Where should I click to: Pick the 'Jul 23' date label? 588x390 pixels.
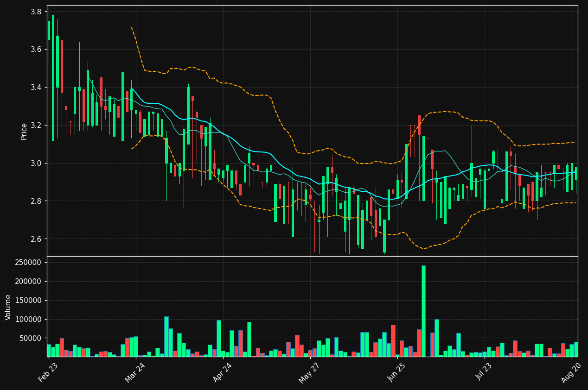pyautogui.click(x=484, y=372)
